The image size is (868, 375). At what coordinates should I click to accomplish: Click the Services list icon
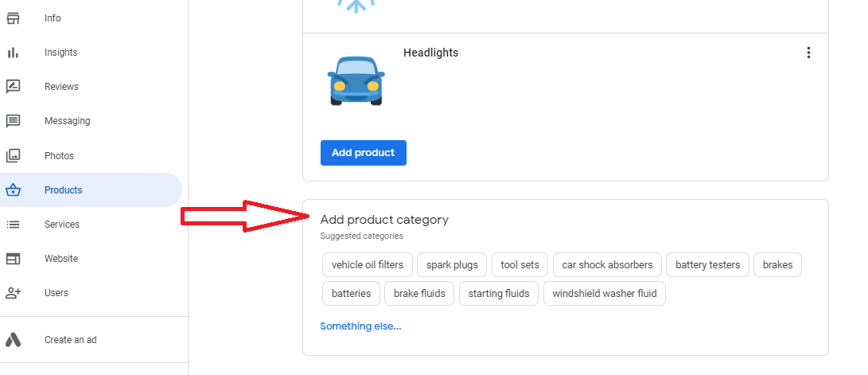click(13, 225)
